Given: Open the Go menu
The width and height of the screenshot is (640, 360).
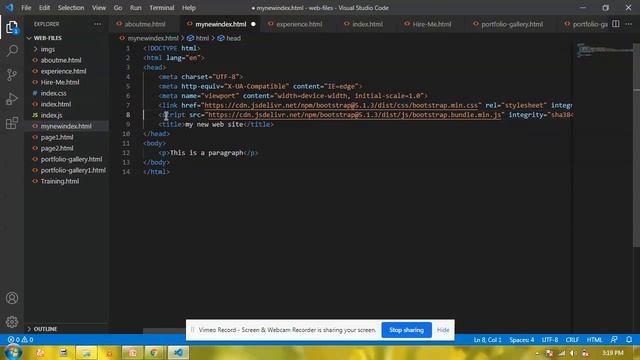Looking at the screenshot, I should (118, 8).
